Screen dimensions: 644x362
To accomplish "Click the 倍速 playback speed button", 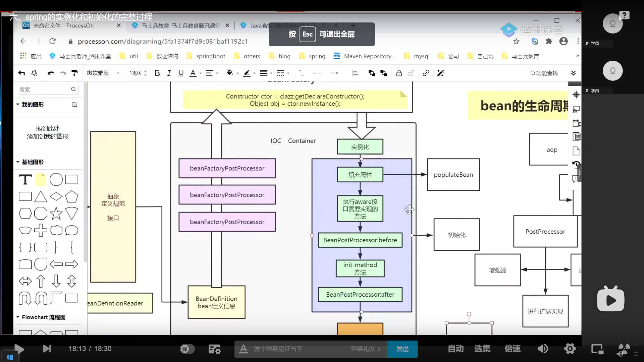I will (513, 349).
